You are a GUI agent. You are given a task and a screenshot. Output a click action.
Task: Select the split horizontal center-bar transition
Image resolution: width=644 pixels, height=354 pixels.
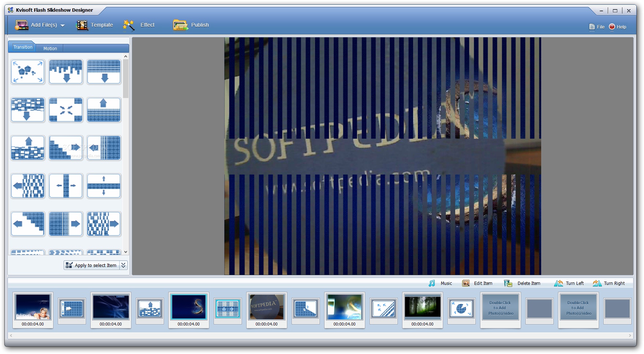[x=66, y=186]
